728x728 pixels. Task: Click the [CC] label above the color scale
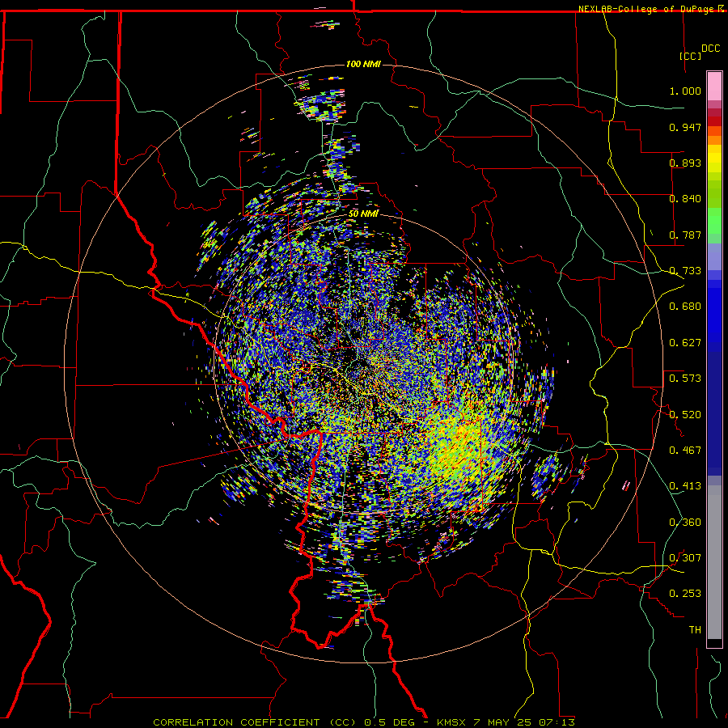pos(691,56)
